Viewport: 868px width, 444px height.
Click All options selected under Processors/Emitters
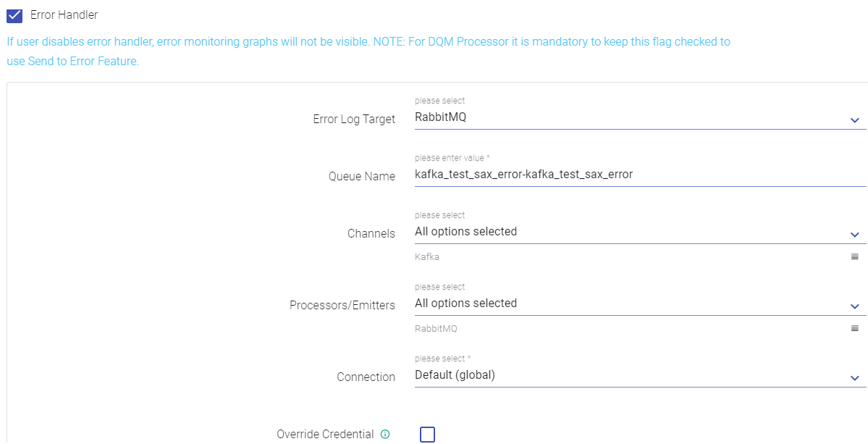pyautogui.click(x=465, y=303)
